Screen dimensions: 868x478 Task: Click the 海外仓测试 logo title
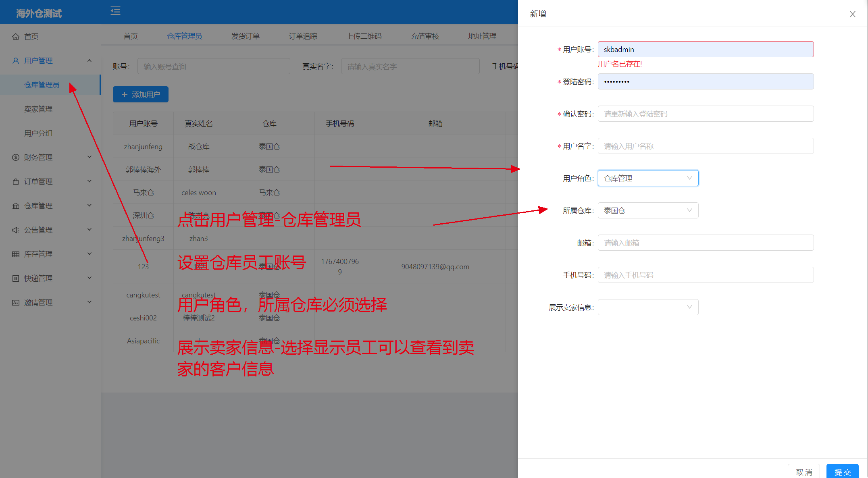coord(39,13)
